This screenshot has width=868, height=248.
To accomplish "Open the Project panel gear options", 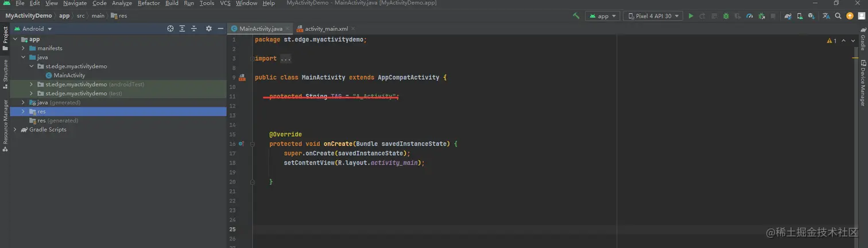I will tap(208, 29).
